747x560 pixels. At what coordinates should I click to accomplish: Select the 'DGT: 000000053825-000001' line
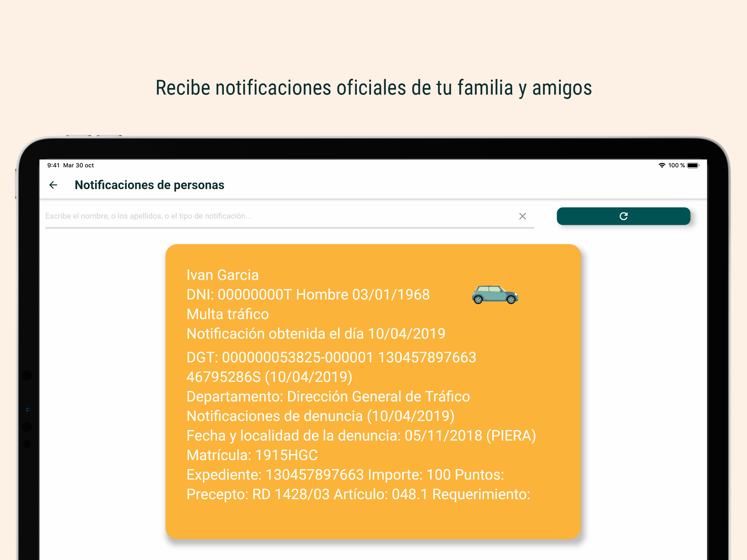tap(331, 357)
